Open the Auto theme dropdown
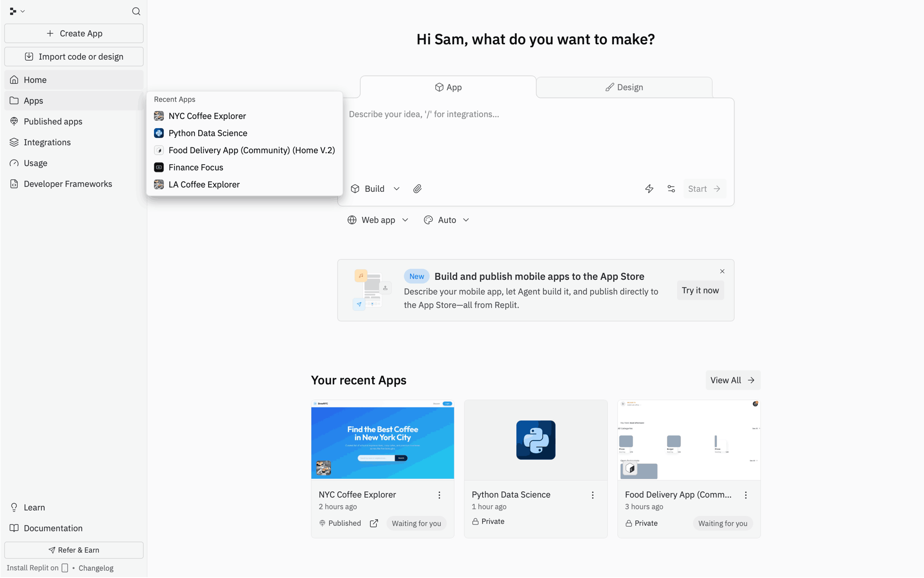This screenshot has height=578, width=924. [447, 220]
